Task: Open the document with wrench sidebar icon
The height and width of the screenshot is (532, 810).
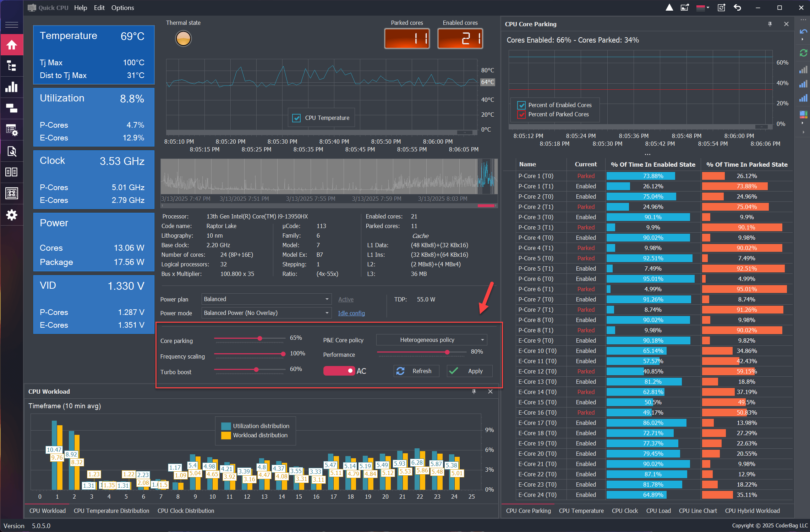Action: point(12,151)
